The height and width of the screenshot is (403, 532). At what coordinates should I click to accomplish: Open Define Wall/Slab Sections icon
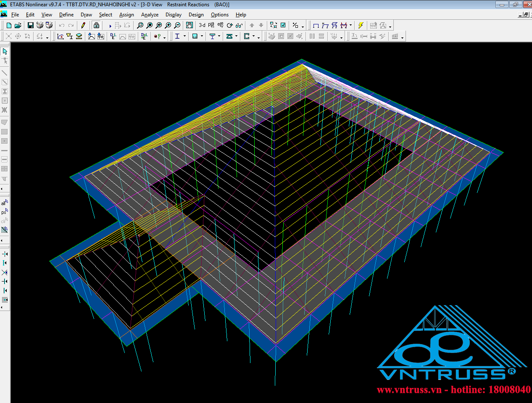79,37
